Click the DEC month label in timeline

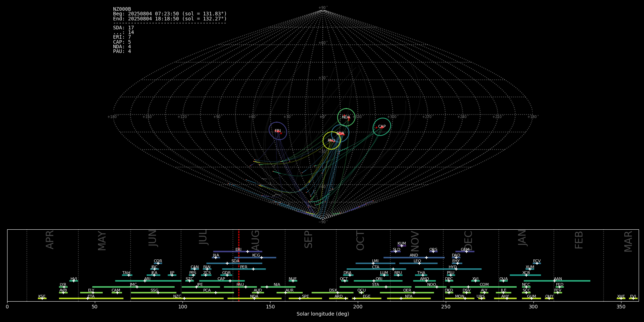pos(468,240)
